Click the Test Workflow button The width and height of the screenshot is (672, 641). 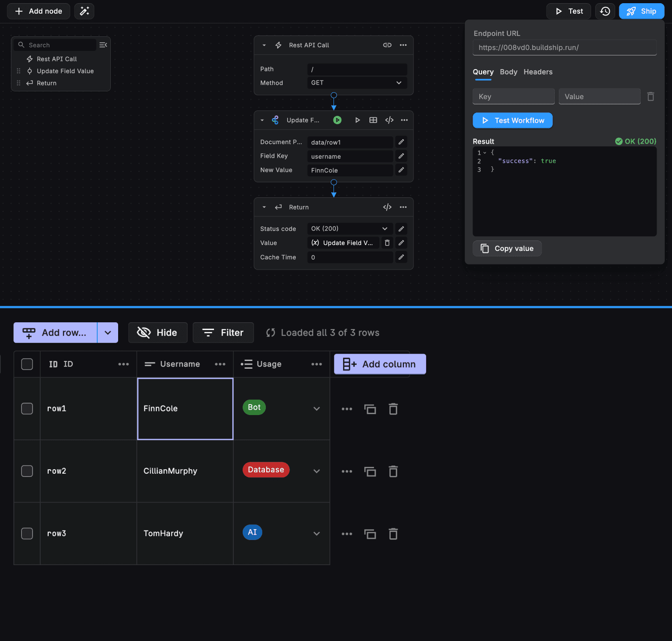click(513, 120)
